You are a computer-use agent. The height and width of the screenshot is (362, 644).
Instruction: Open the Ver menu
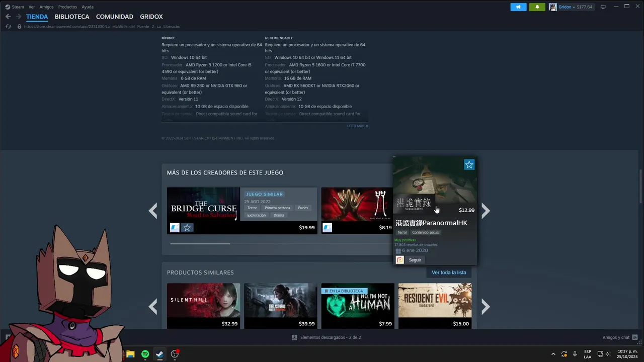click(x=32, y=7)
